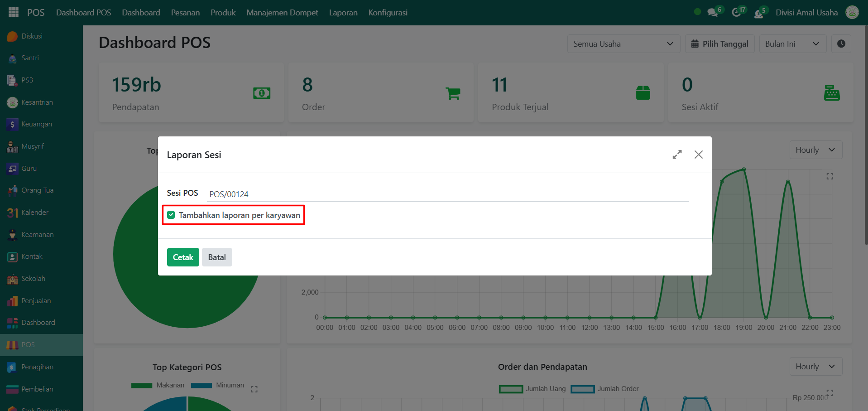The image size is (868, 411).
Task: Open the Bulan Ini period dropdown
Action: (792, 44)
